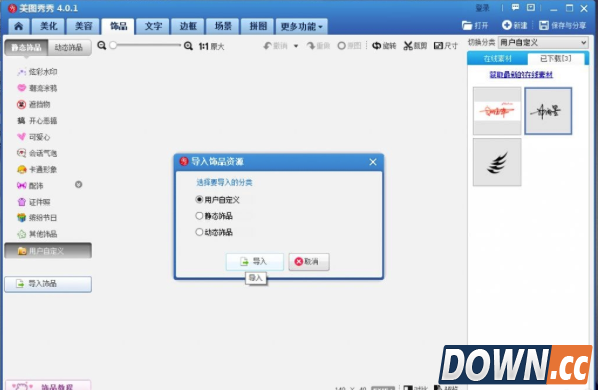This screenshot has height=390, width=598.
Task: Select the red signature sticker thumbnail
Action: click(x=497, y=111)
